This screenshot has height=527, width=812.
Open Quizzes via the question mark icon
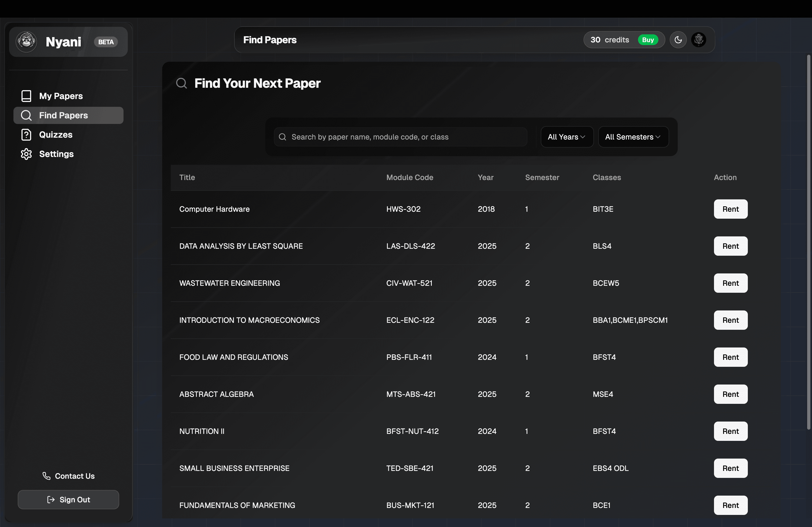pyautogui.click(x=26, y=135)
